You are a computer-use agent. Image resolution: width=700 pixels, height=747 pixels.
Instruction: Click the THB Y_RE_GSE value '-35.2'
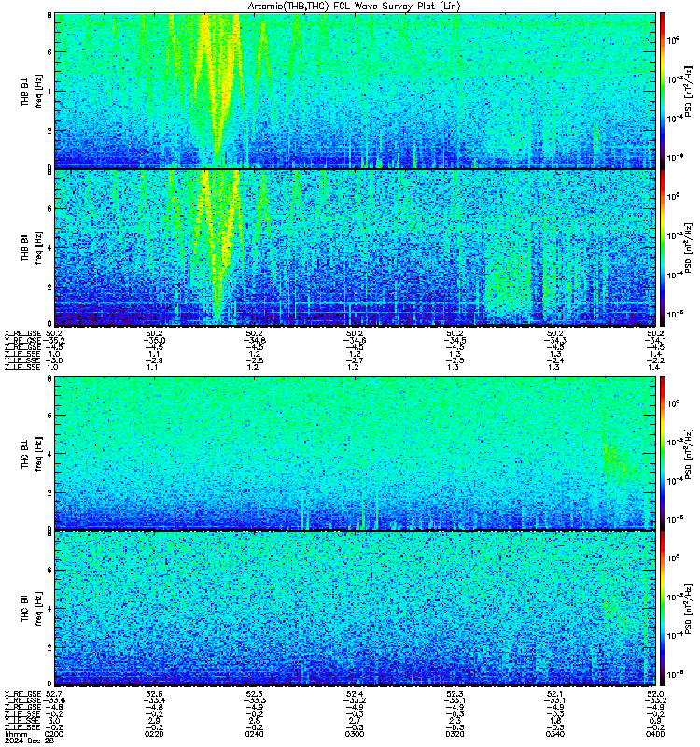pyautogui.click(x=53, y=340)
